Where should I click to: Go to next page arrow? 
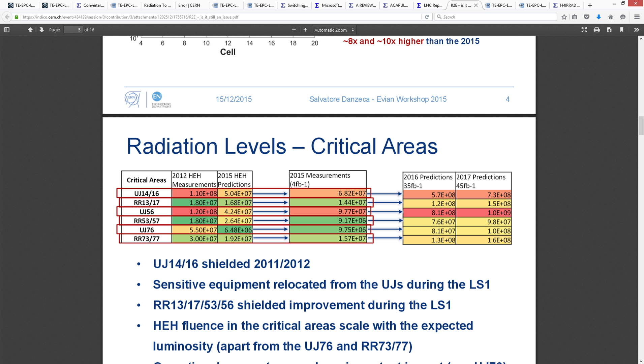click(41, 30)
